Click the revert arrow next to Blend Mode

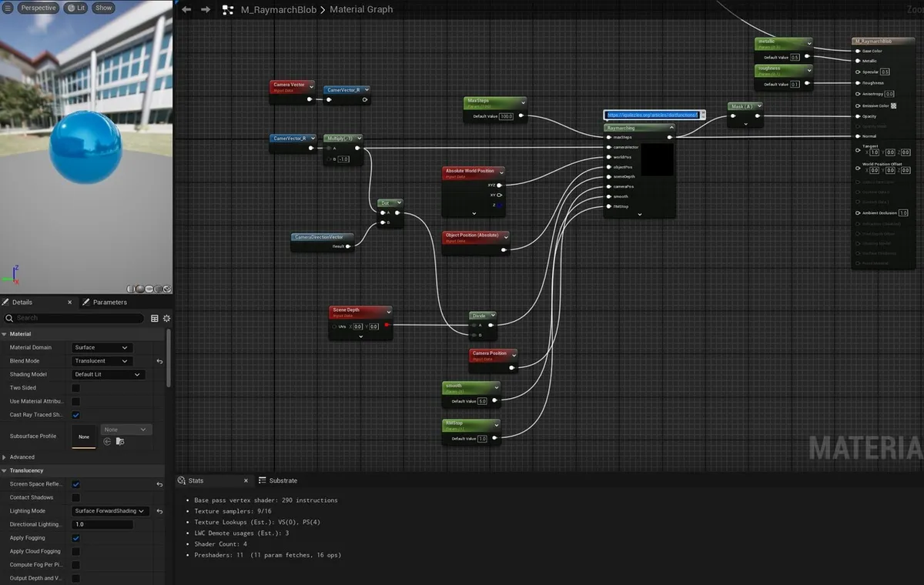point(159,360)
